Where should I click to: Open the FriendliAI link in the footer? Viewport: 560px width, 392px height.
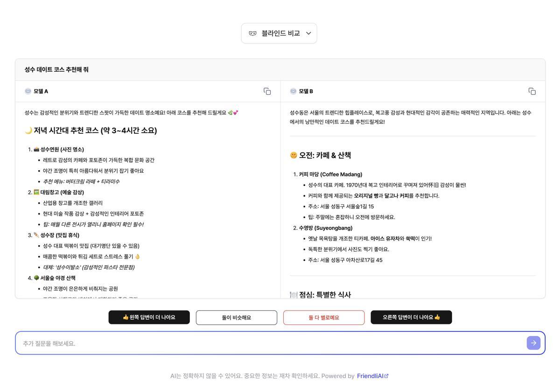[371, 375]
